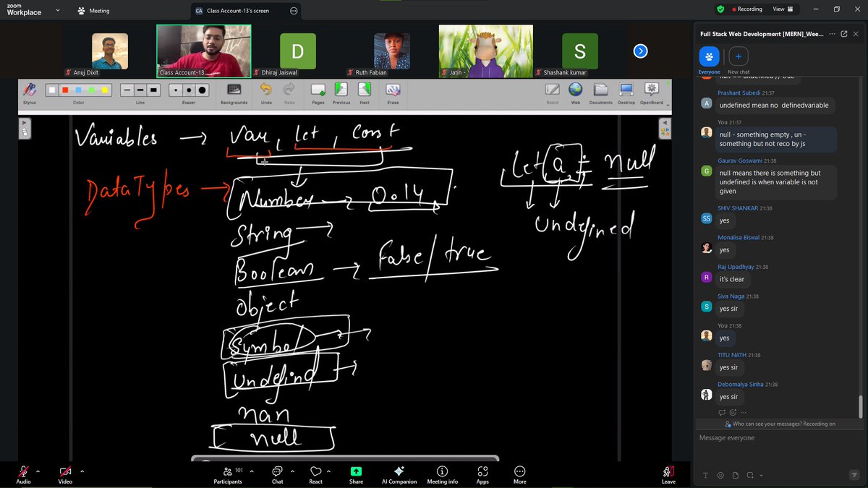
Task: Open screen share options three-dot menu
Action: point(292,11)
